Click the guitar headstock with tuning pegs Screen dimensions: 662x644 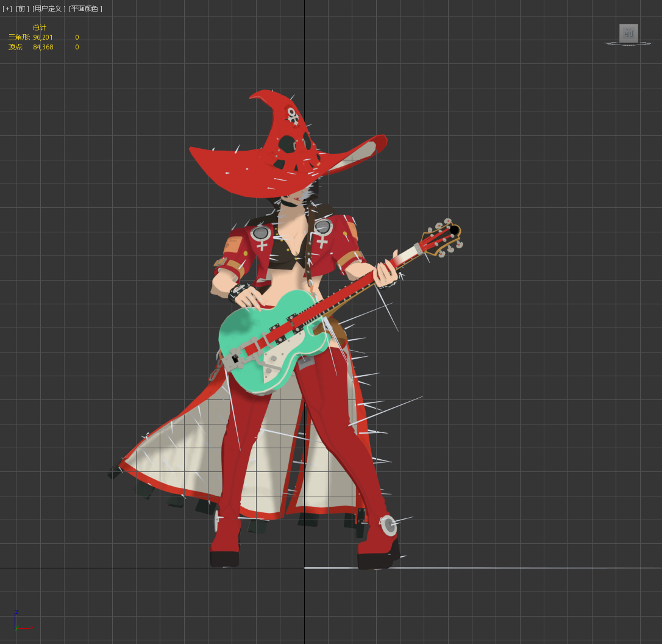pos(443,238)
